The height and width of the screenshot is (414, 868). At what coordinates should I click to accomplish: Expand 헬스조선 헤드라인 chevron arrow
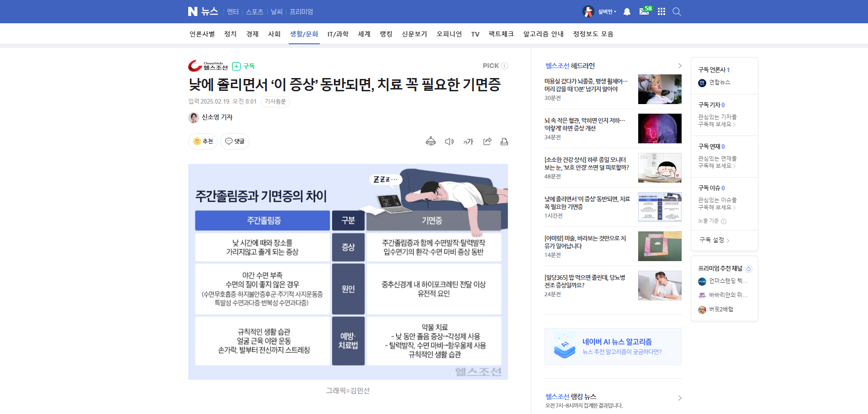point(680,66)
